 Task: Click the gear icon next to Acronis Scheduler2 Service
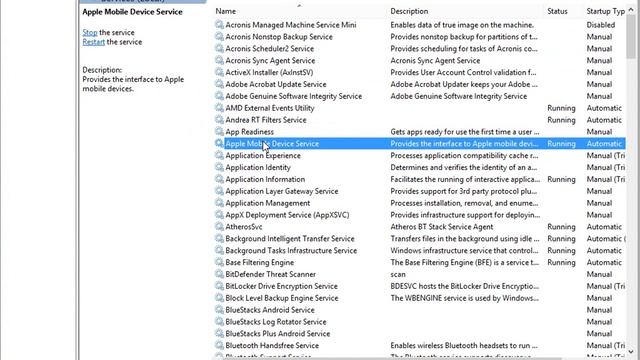[219, 48]
